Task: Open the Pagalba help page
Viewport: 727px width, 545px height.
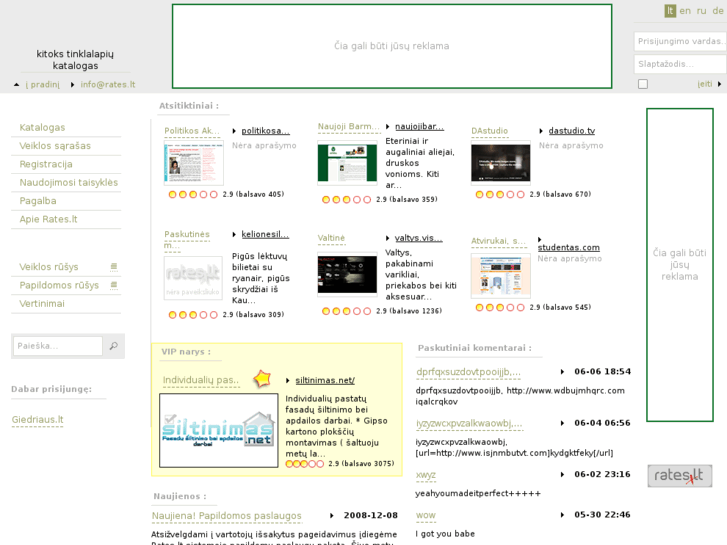Action: [x=38, y=201]
